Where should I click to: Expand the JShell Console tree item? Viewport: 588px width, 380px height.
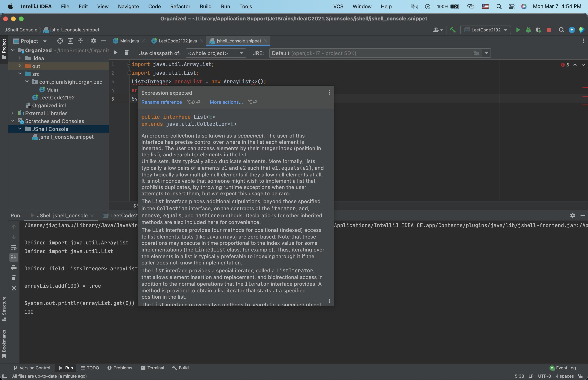[x=19, y=129]
